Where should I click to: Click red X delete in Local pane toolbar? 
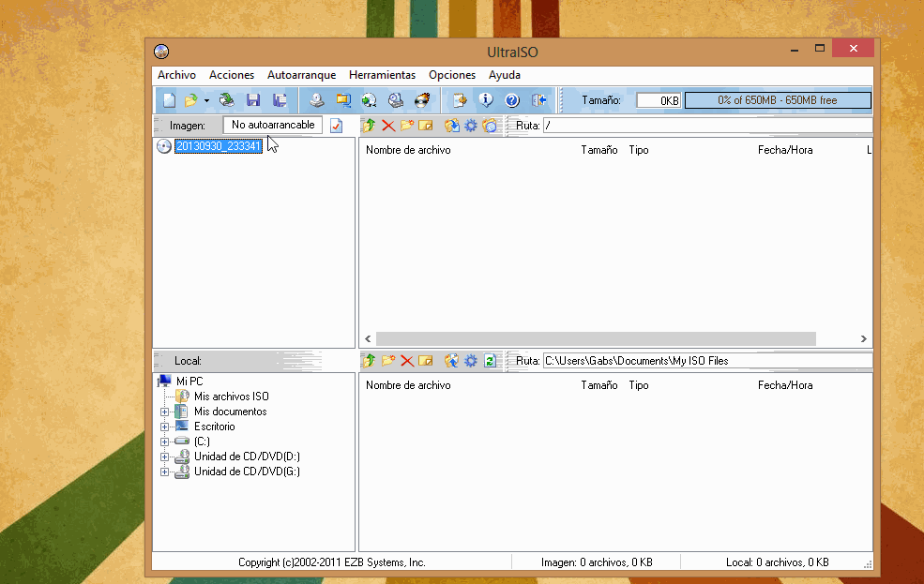[x=407, y=360]
